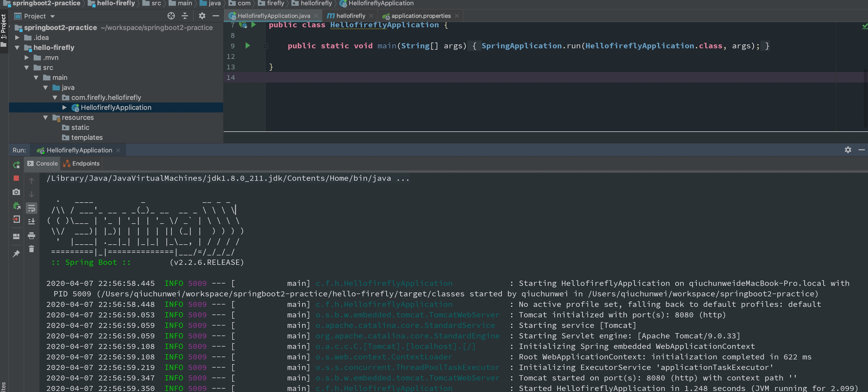Click Collapse All icon in Project panel
The height and width of the screenshot is (392, 868).
tap(185, 16)
